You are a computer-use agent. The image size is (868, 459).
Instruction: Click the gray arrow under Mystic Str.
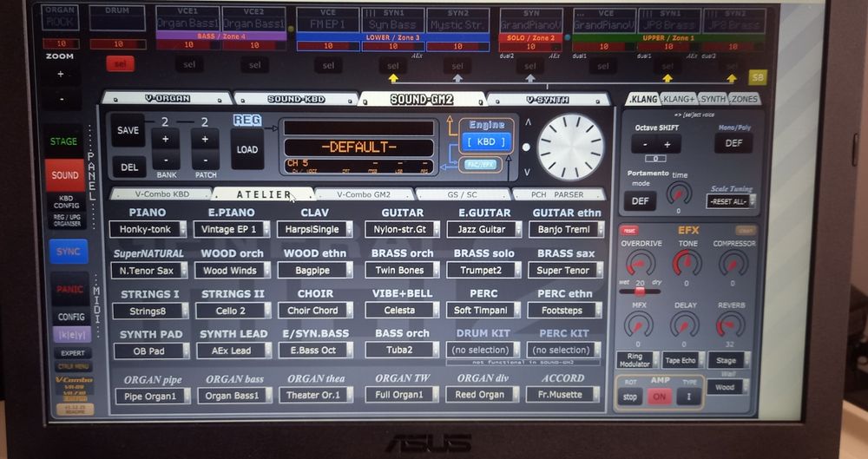457,79
